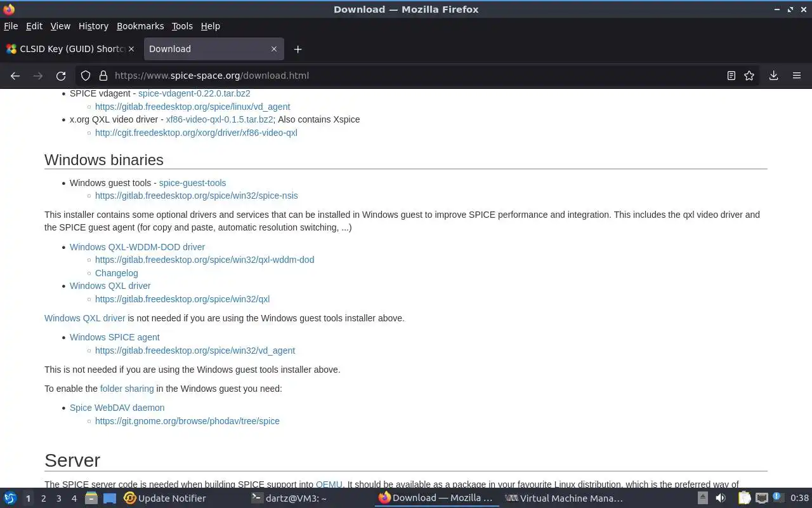Bookmark this page with the star
Screen dimensions: 812x508
click(749, 76)
